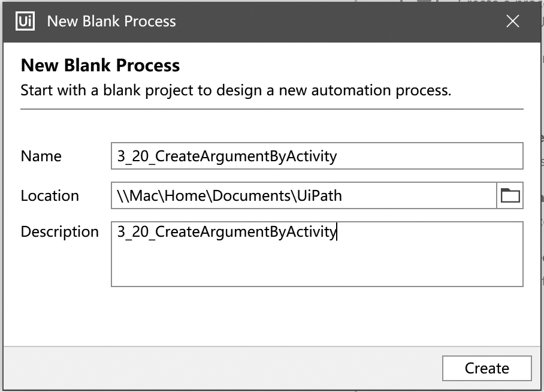Screen dimensions: 544x392
Task: Close the New Blank Process dialog
Action: (512, 22)
